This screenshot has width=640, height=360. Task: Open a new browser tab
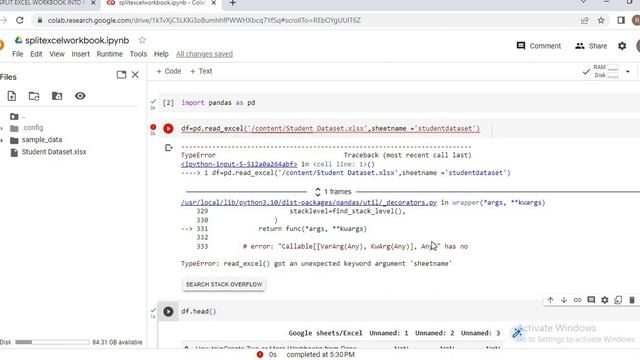(233, 3)
